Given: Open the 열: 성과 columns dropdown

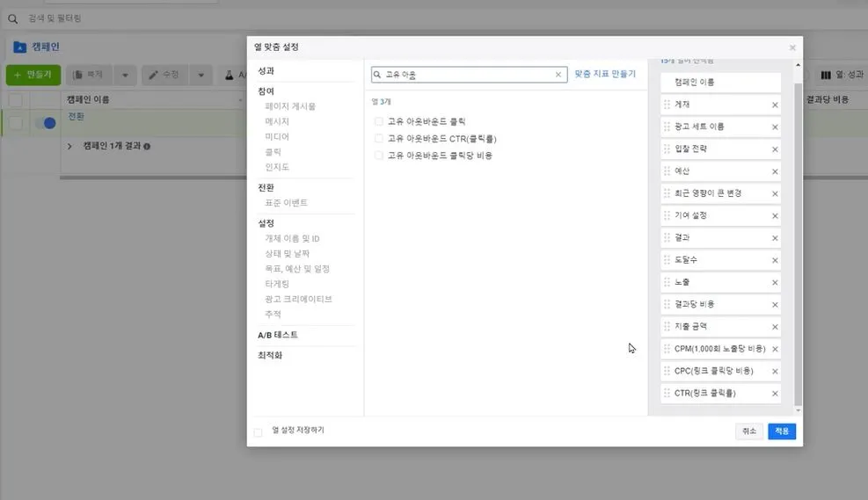Looking at the screenshot, I should click(x=842, y=75).
